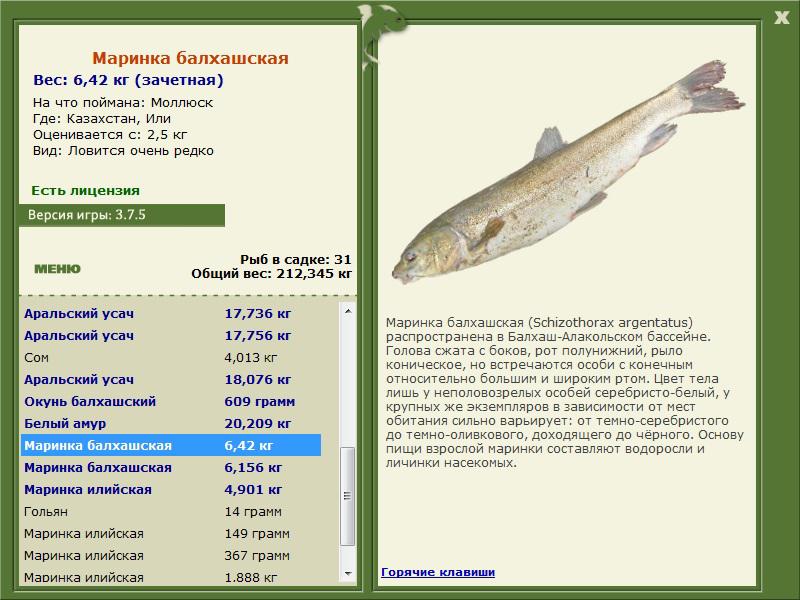The image size is (800, 600).
Task: Click the Есть лицензия label
Action: 85,190
